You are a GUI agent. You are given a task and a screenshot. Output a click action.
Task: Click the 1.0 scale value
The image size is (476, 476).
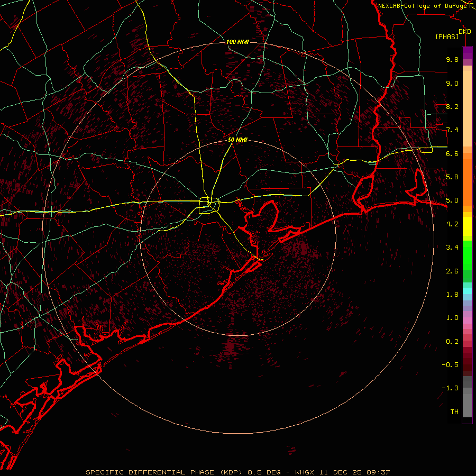[x=452, y=318]
